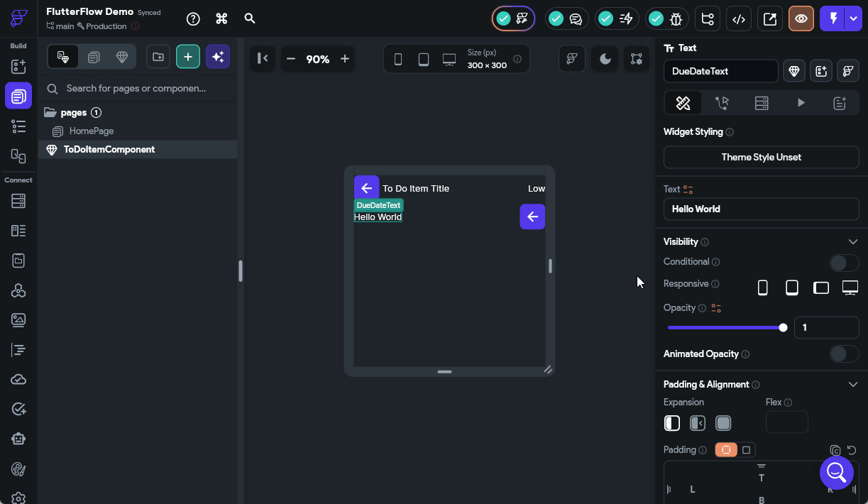The width and height of the screenshot is (868, 504).
Task: Select the components-only diamond filter tab
Action: coord(122,57)
